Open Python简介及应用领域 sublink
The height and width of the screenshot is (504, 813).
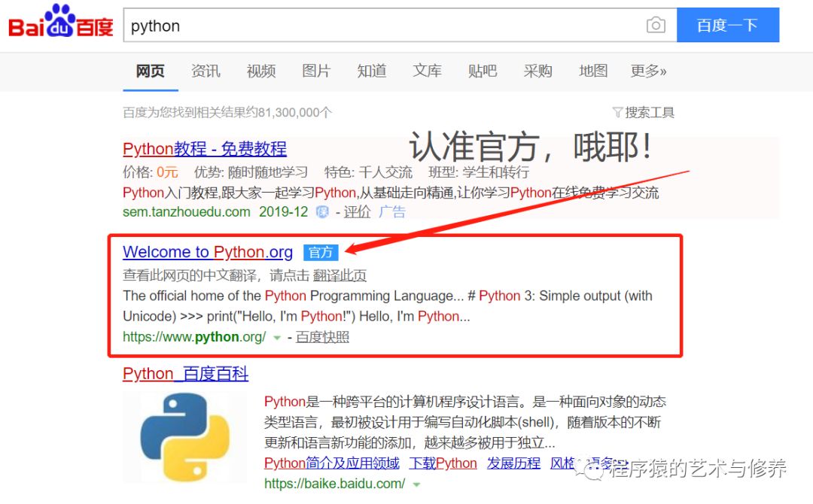click(332, 463)
